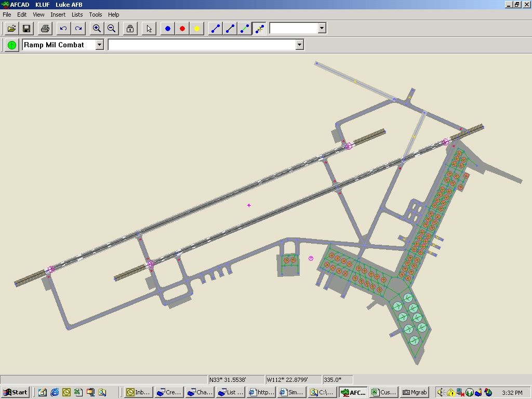Toggle the padlock lock button
Image resolution: width=532 pixels, height=399 pixels.
tap(130, 29)
